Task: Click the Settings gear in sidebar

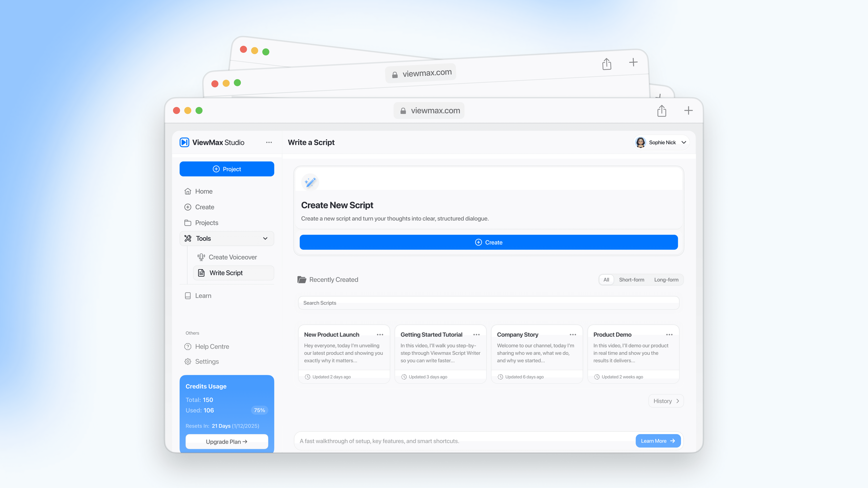Action: (x=188, y=361)
